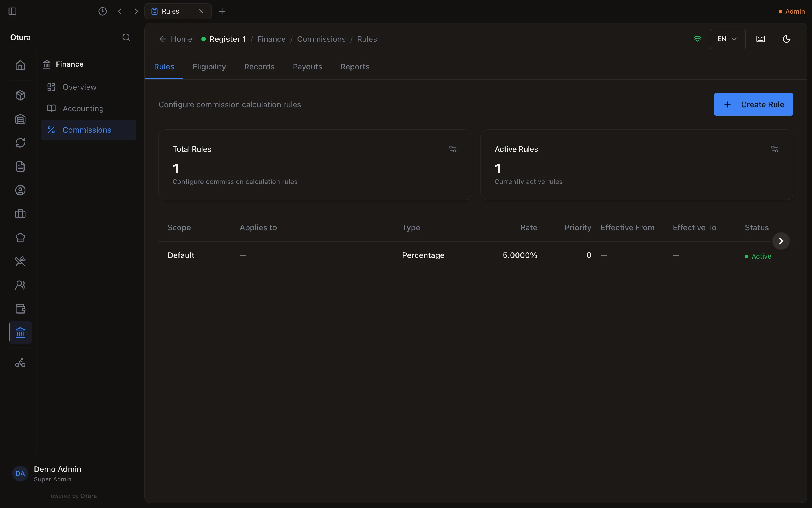
Task: Open the wallet icon in the sidebar
Action: 20,309
